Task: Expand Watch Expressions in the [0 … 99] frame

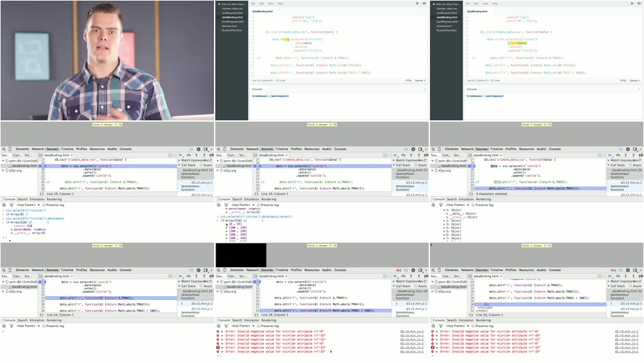Action: (394, 160)
